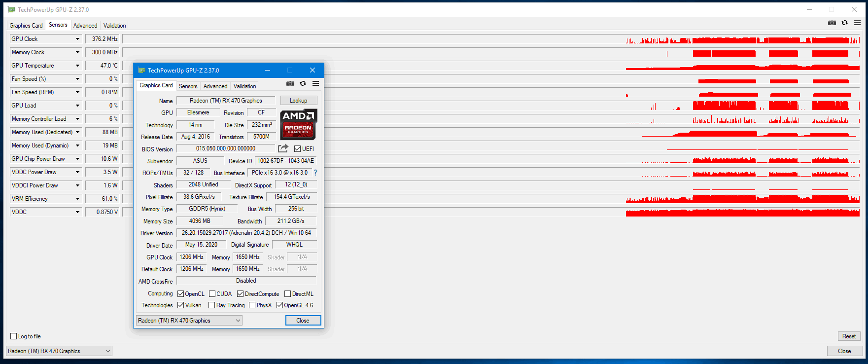Select Graphics Card tab in the front dialog
The height and width of the screenshot is (364, 868).
(156, 85)
